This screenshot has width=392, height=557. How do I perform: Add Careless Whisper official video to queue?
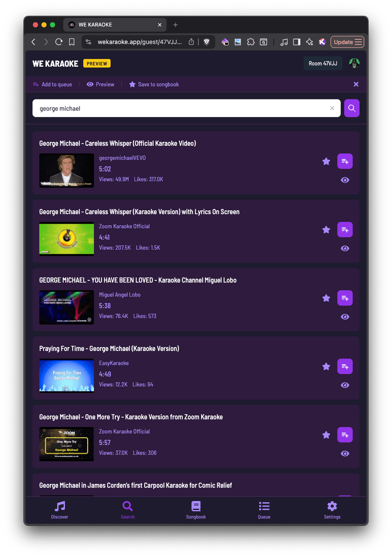click(345, 161)
